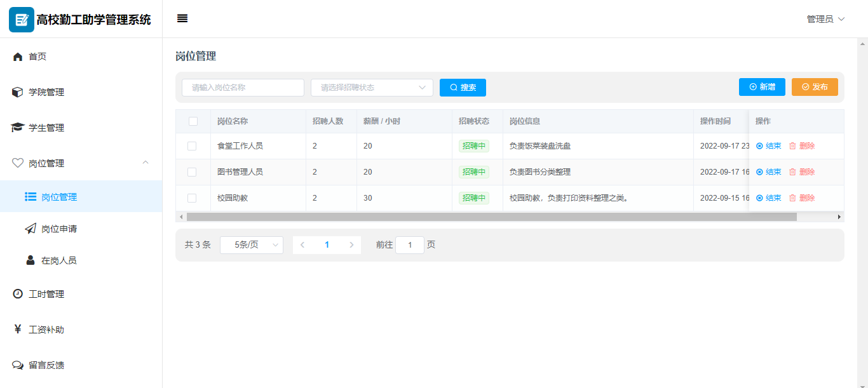Open the 5条/页 page size dropdown

tap(252, 245)
